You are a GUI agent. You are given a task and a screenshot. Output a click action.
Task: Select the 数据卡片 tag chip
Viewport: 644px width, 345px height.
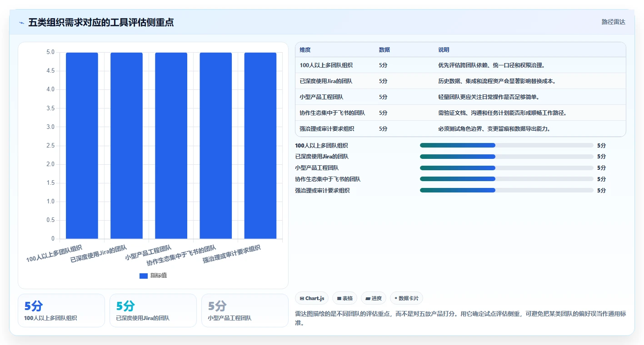click(x=406, y=298)
